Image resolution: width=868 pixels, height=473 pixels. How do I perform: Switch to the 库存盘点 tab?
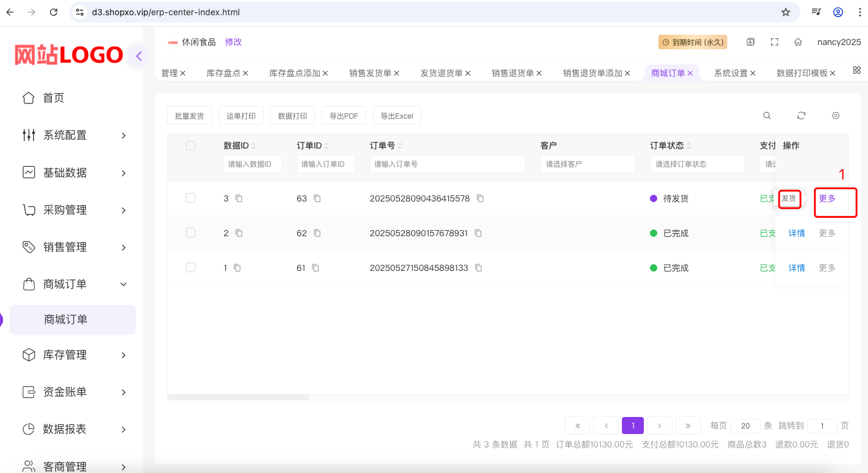point(222,73)
